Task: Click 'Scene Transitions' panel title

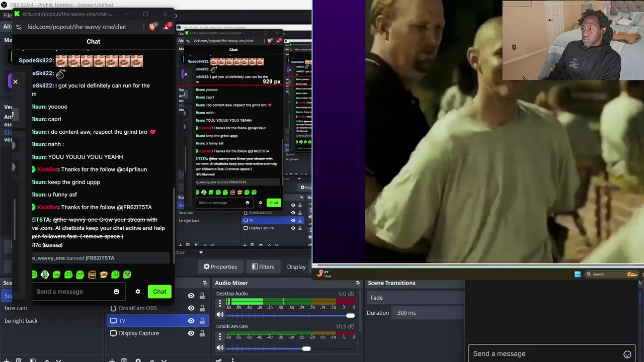Action: tap(391, 283)
